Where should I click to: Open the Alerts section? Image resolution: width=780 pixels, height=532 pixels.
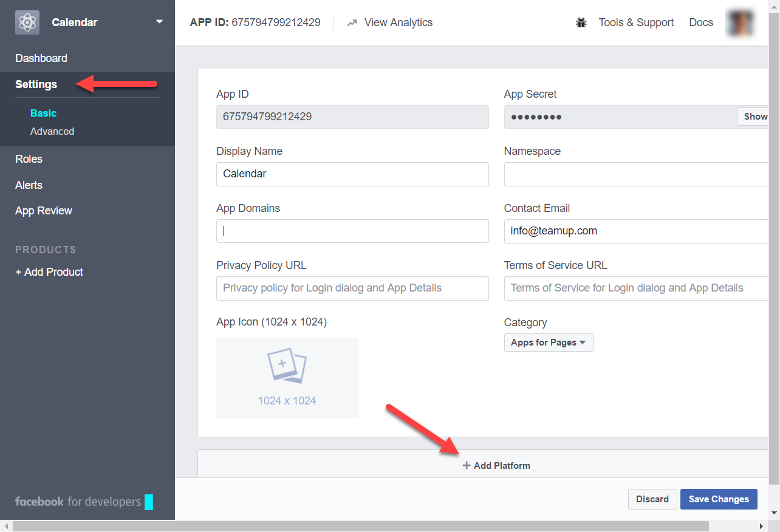[29, 185]
